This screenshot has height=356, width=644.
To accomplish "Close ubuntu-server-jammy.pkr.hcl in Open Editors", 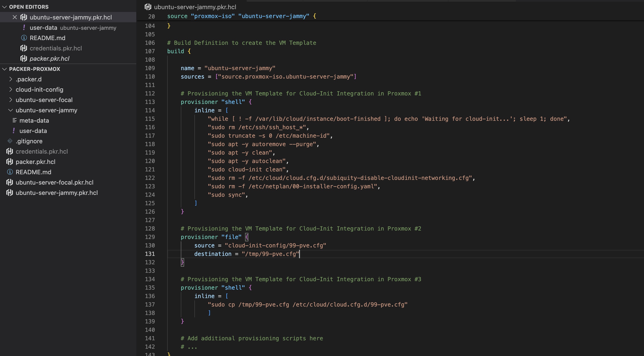I will (15, 17).
